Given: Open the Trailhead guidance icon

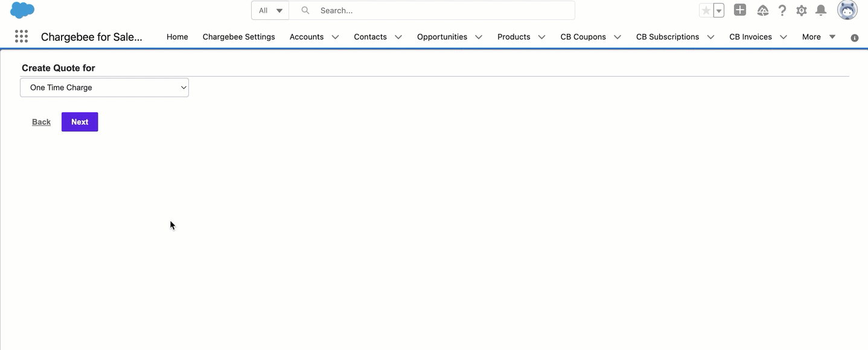Looking at the screenshot, I should [762, 10].
